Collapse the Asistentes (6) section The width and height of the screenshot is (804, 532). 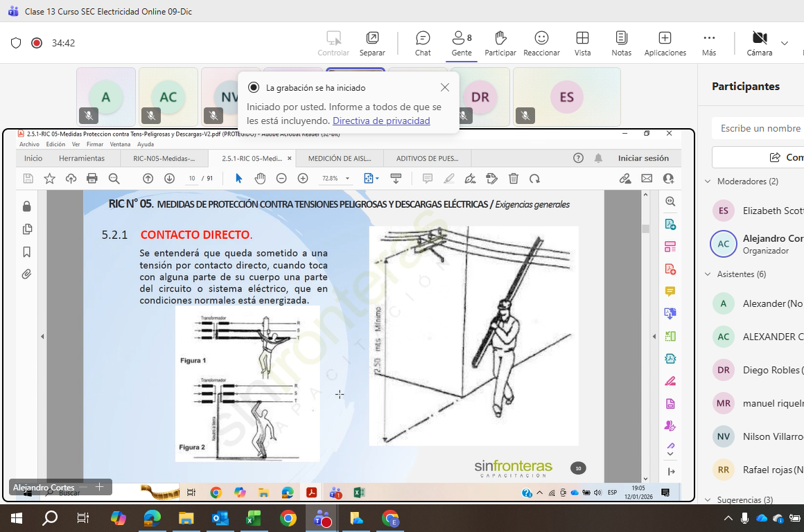(708, 274)
